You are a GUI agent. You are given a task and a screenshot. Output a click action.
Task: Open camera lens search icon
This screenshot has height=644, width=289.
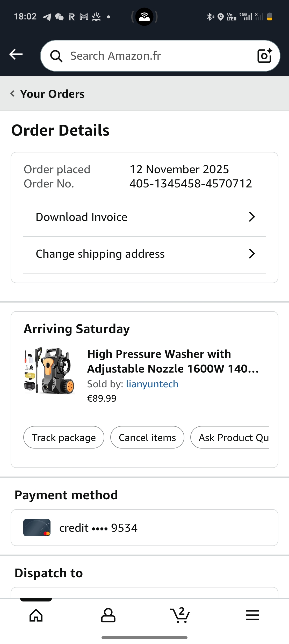pyautogui.click(x=264, y=56)
